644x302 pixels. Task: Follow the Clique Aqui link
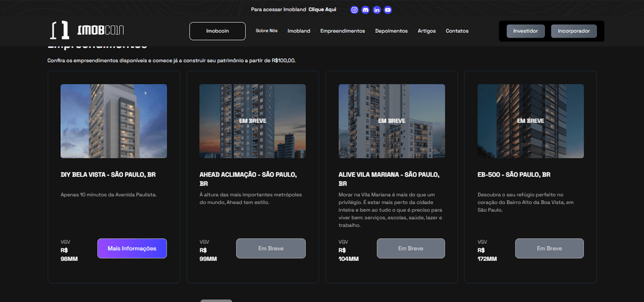322,10
